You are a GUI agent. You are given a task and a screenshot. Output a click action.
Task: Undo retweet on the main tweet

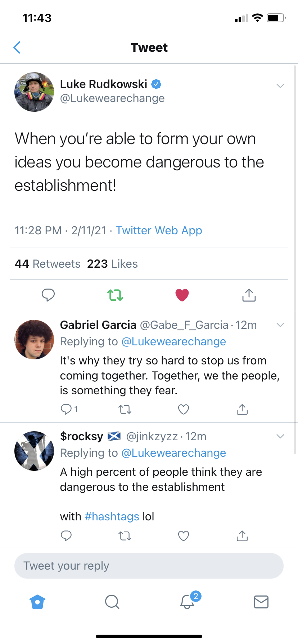point(115,295)
